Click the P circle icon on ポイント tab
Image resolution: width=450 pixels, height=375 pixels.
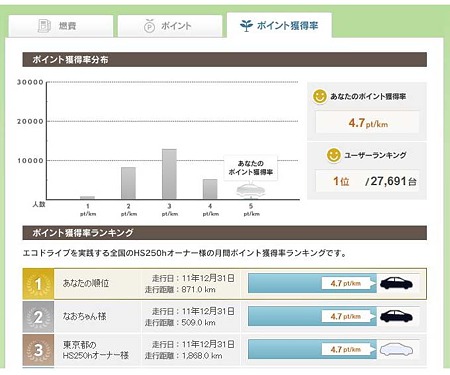(x=149, y=26)
